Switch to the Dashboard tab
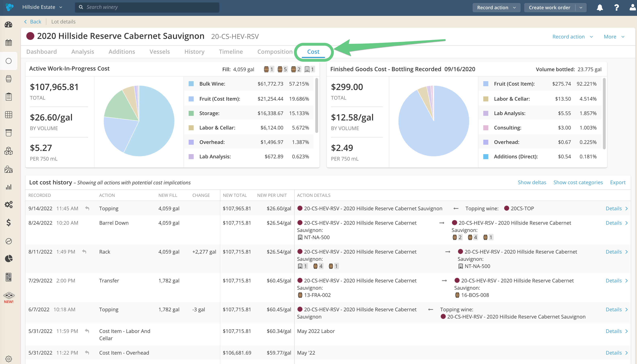Image resolution: width=637 pixels, height=364 pixels. point(42,52)
